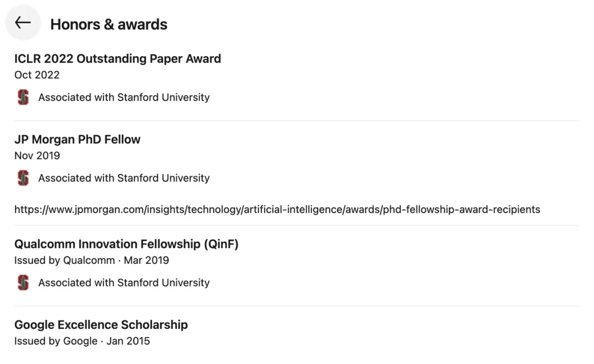The height and width of the screenshot is (364, 594).
Task: Select 'Associated with Stanford University' under JP Morgan
Action: [124, 178]
